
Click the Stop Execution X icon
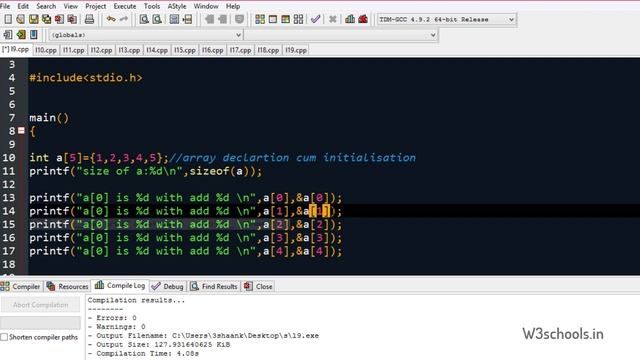pos(333,19)
